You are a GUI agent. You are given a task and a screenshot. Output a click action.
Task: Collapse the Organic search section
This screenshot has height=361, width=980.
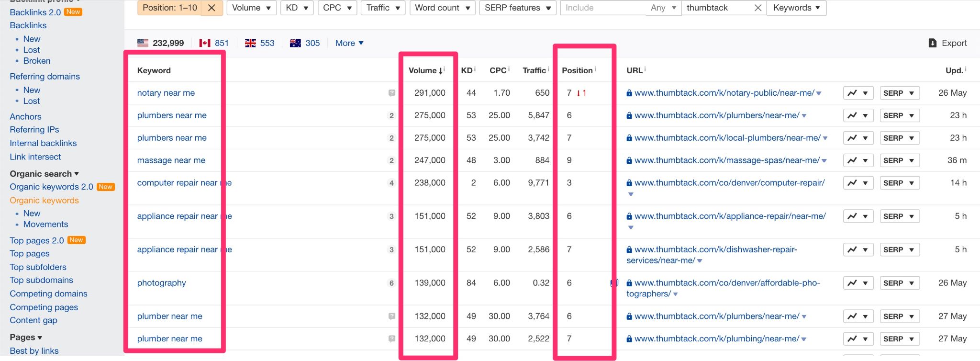pyautogui.click(x=45, y=174)
